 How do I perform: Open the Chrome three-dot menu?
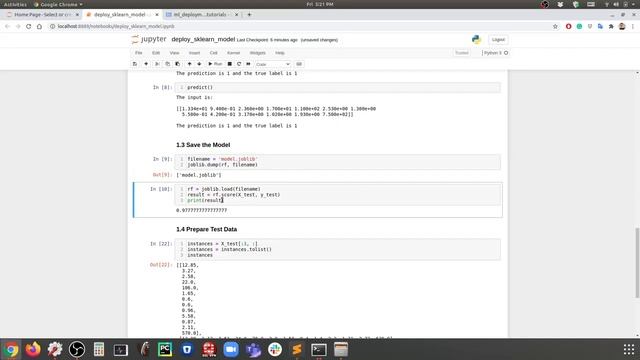tap(633, 27)
